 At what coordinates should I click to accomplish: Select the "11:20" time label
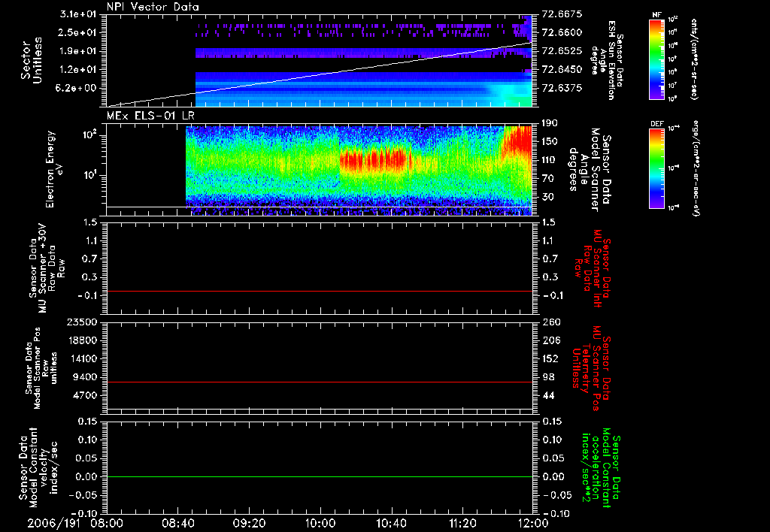pos(462,523)
